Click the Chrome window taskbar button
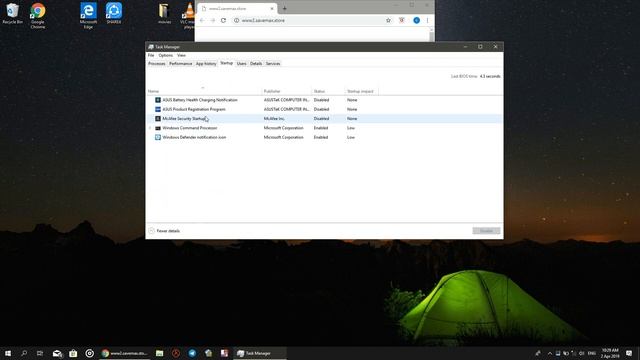 click(125, 353)
